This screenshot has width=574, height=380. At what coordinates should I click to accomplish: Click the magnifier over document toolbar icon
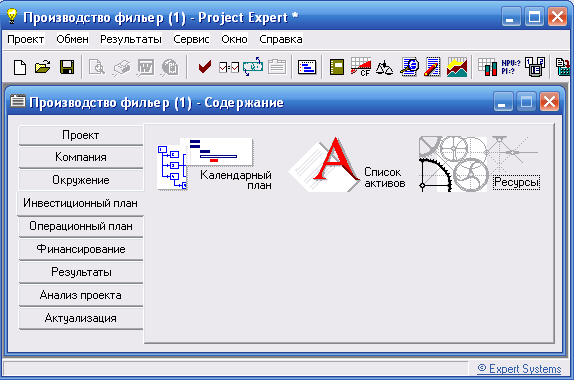click(x=409, y=67)
